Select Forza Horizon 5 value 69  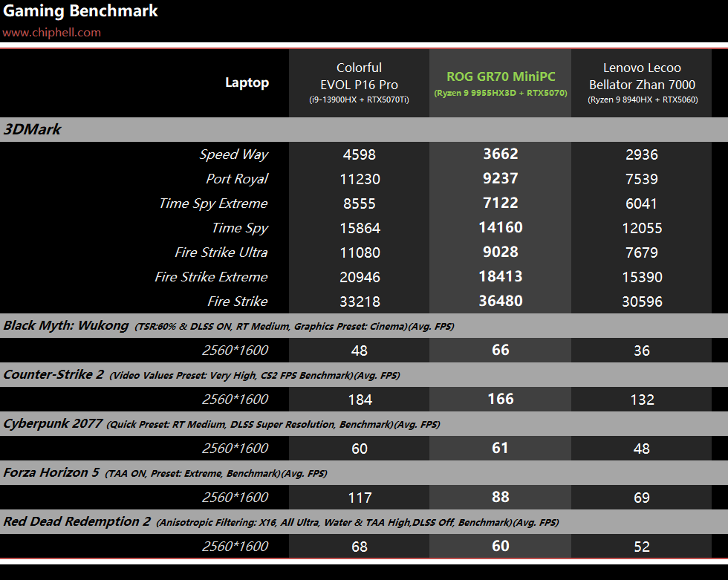point(642,498)
